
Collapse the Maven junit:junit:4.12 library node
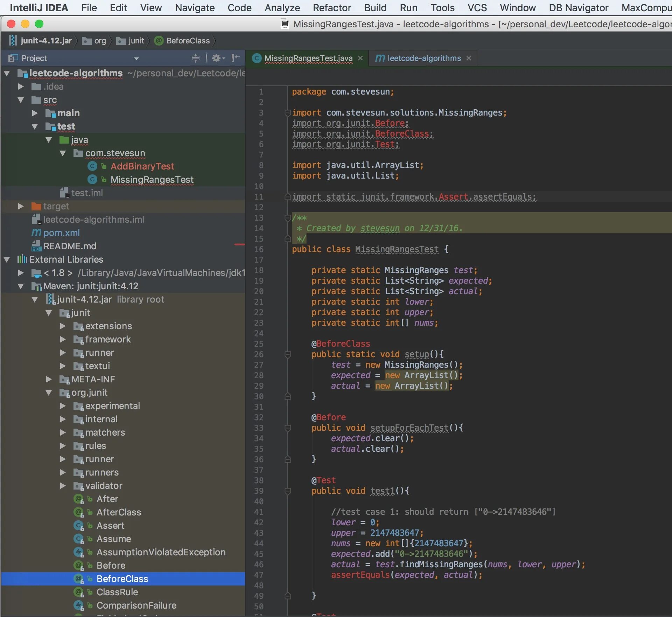[x=21, y=286]
